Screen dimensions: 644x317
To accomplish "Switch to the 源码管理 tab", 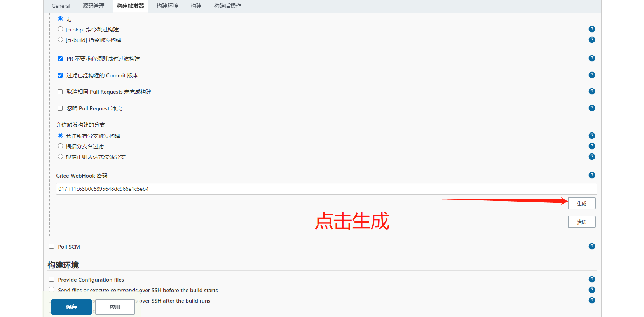I will coord(94,6).
